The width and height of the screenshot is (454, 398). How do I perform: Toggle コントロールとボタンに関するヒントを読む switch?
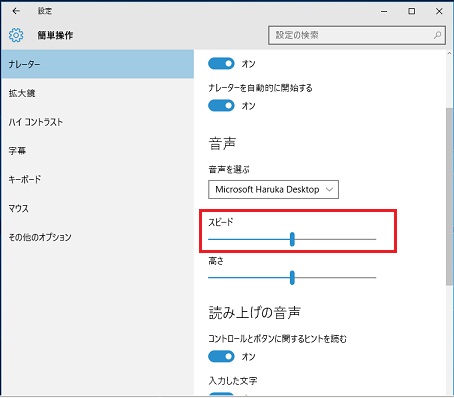point(221,356)
